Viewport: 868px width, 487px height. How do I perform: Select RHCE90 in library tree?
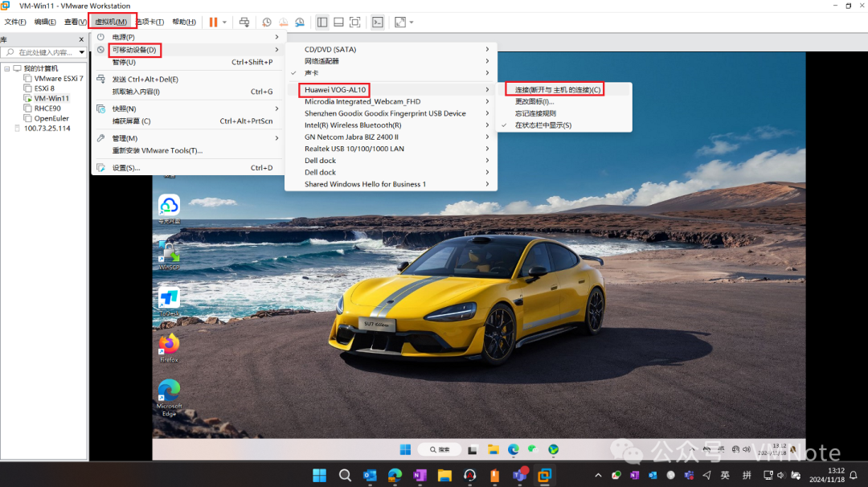click(47, 108)
